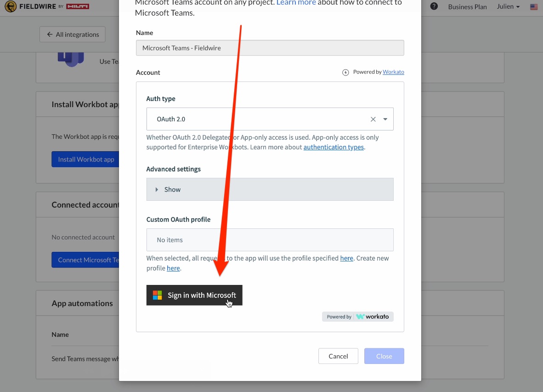The width and height of the screenshot is (543, 392).
Task: Open the Custom OAuth profile selector
Action: coord(270,239)
